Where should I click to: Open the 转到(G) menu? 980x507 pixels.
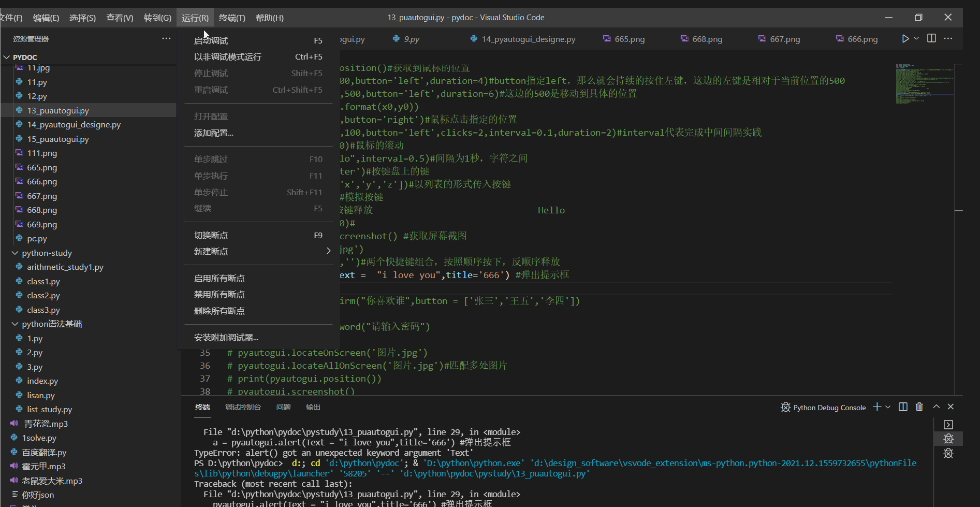coord(157,18)
